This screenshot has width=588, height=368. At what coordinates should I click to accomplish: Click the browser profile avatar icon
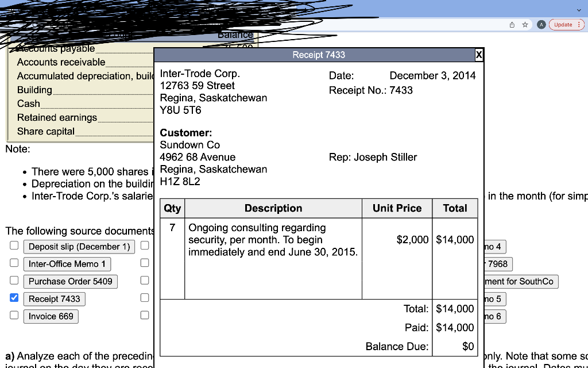coord(540,25)
